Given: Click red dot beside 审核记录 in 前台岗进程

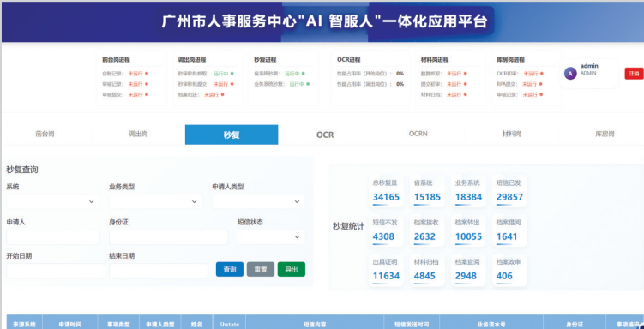Looking at the screenshot, I should click(147, 84).
